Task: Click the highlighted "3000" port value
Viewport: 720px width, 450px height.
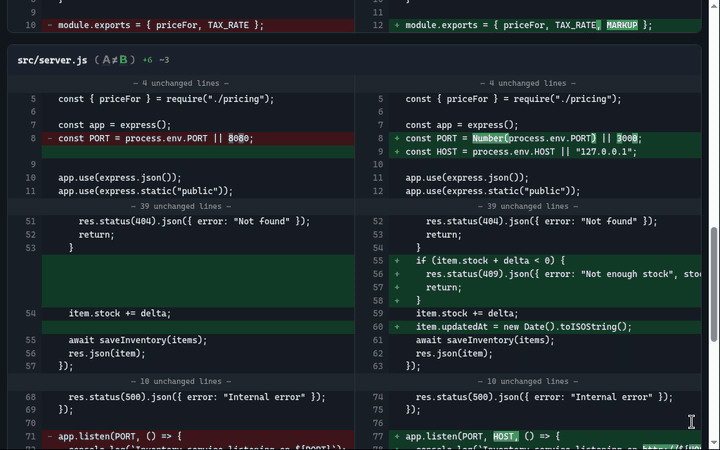Action: tap(627, 139)
